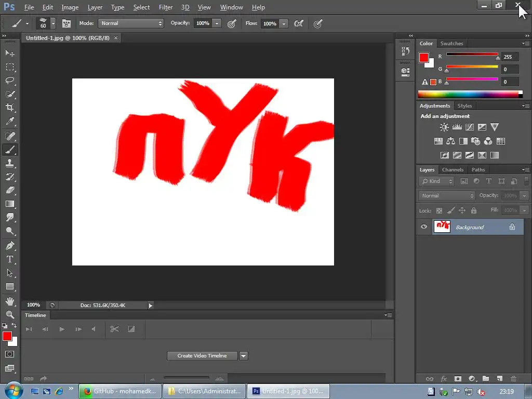The height and width of the screenshot is (399, 532).
Task: Open the History panel icon
Action: [x=405, y=51]
